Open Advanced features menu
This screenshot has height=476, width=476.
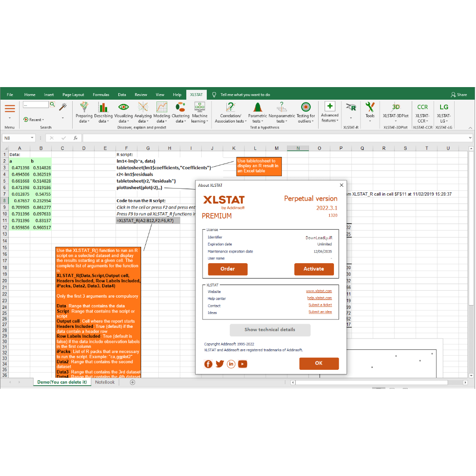click(x=330, y=112)
